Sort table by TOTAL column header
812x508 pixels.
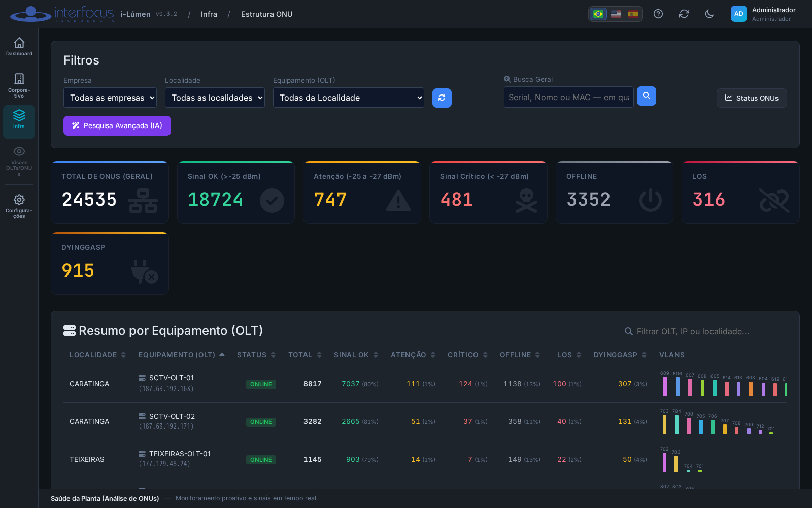point(305,355)
